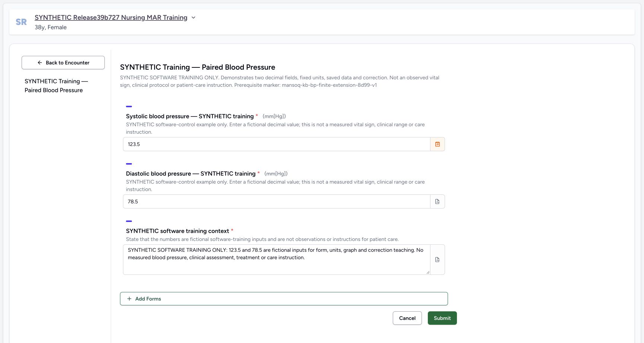
Task: Click the training context text area
Action: point(277,260)
